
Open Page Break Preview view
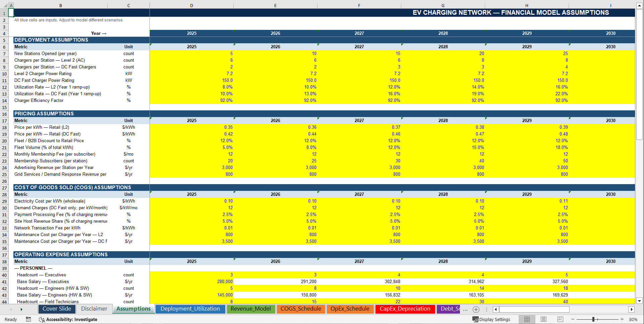[560, 319]
